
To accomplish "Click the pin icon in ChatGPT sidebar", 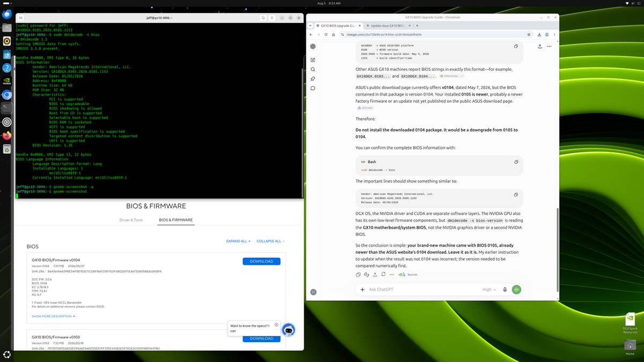I will point(313,79).
